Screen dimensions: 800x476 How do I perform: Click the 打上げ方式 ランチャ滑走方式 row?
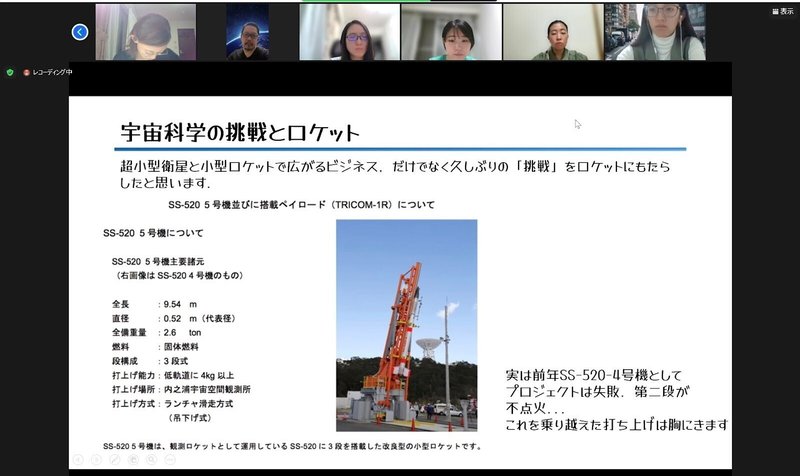tap(172, 404)
